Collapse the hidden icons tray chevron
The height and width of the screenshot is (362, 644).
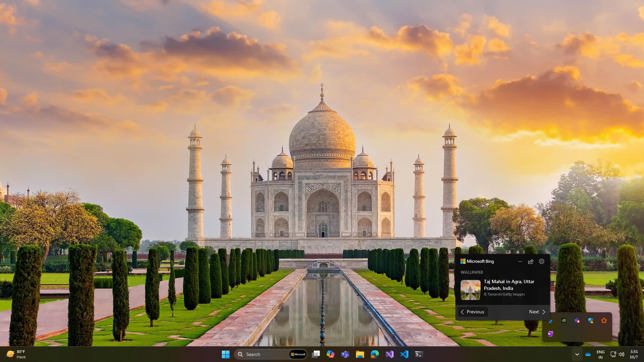(x=577, y=354)
